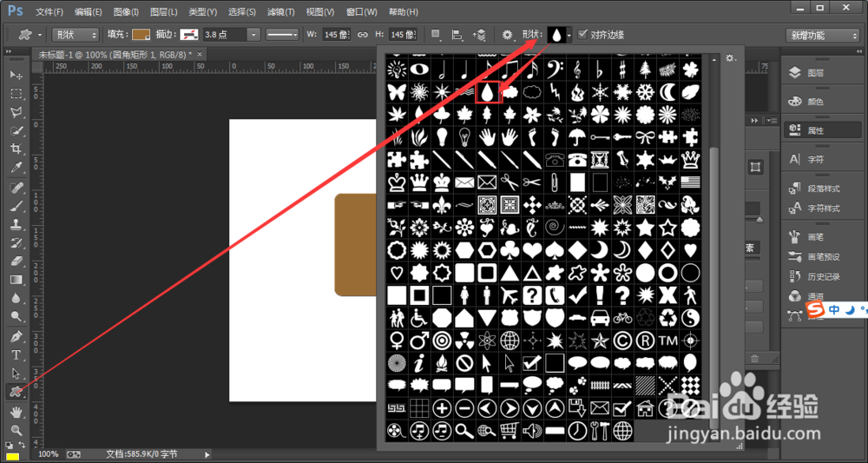The height and width of the screenshot is (463, 868).
Task: Pick the wheelchair accessibility shape
Action: pos(419,318)
